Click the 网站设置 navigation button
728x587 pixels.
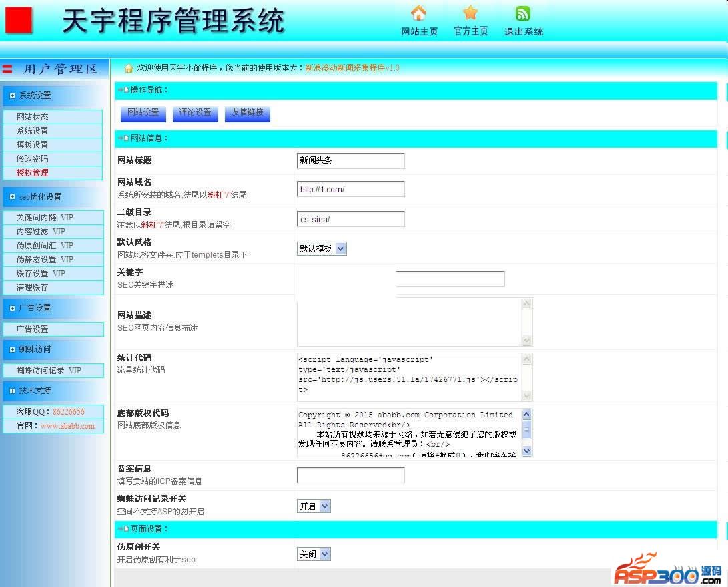pyautogui.click(x=143, y=113)
